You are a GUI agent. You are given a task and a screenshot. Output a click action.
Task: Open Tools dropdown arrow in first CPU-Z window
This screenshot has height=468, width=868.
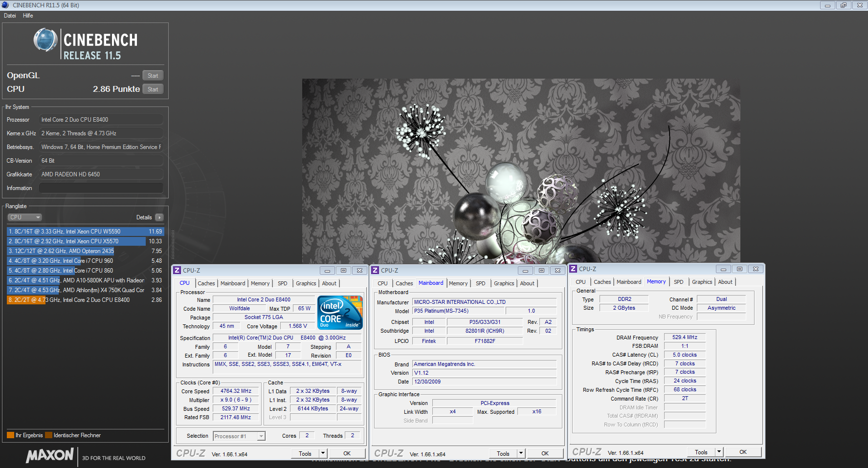(323, 454)
